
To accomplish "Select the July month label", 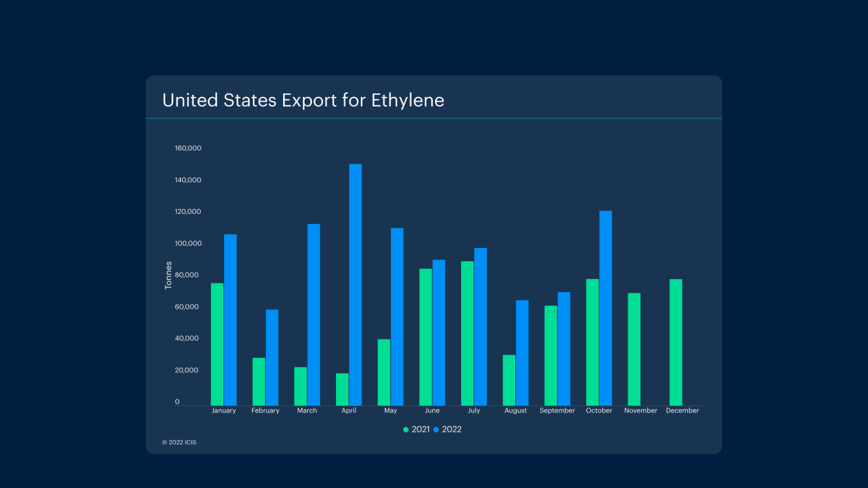I will pos(474,410).
